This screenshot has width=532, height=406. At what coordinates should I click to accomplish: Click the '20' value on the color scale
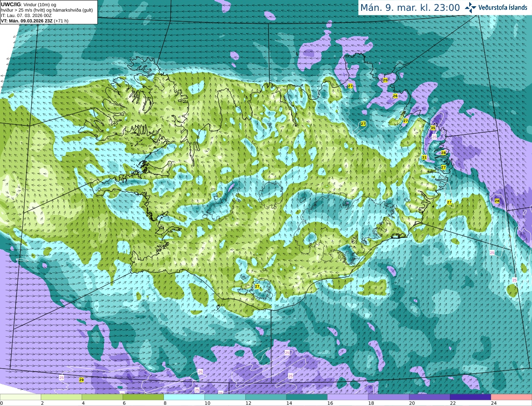[411, 403]
